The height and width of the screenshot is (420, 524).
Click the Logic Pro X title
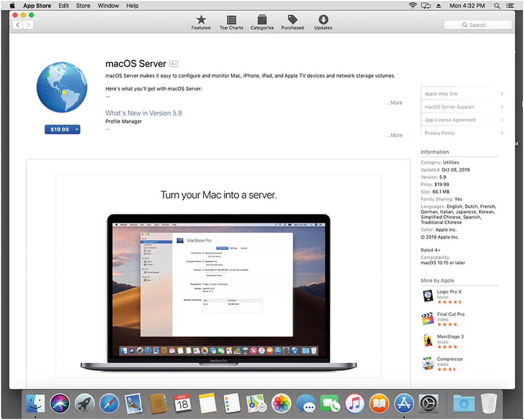tap(449, 292)
